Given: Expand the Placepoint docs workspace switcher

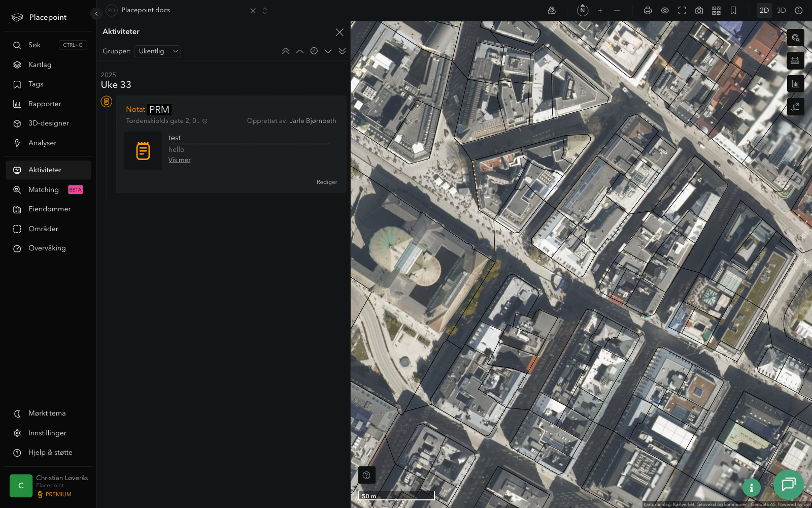Looking at the screenshot, I should (265, 11).
